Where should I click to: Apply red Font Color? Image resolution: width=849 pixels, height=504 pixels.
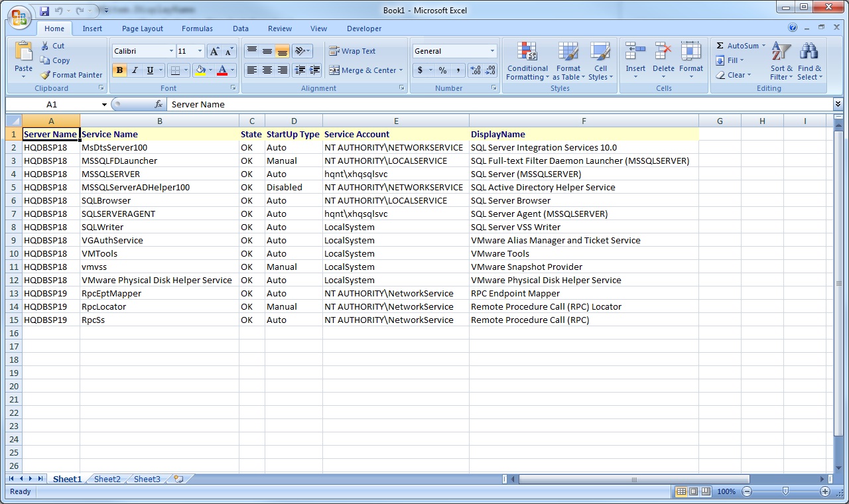click(x=222, y=70)
